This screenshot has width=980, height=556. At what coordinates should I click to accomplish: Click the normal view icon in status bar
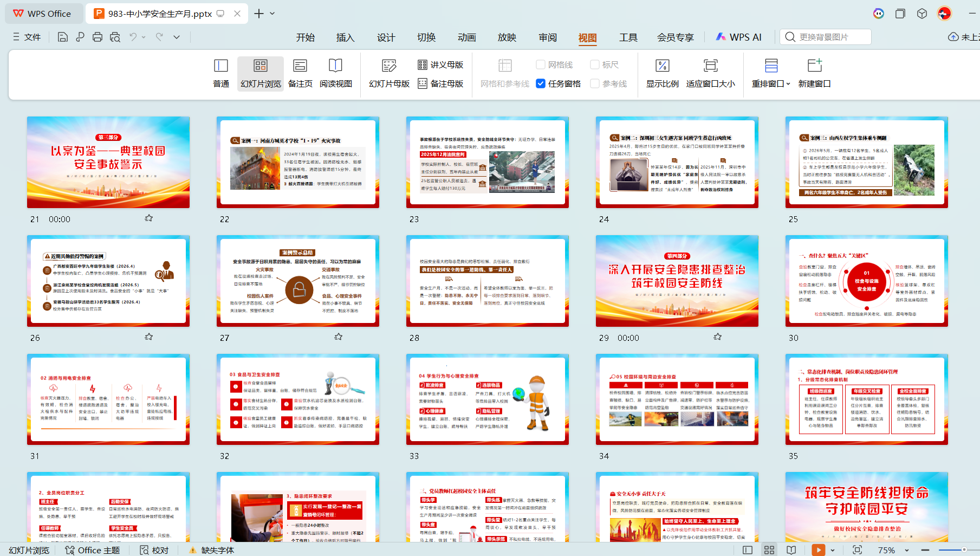pos(748,550)
